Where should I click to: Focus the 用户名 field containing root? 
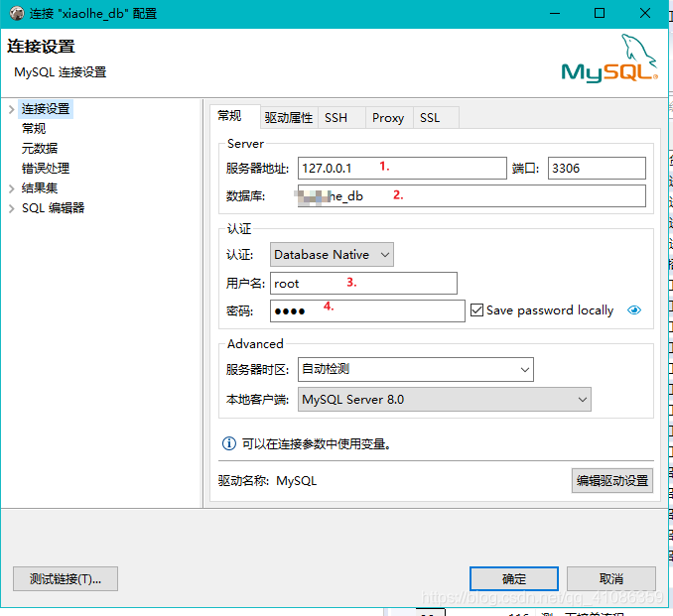363,283
